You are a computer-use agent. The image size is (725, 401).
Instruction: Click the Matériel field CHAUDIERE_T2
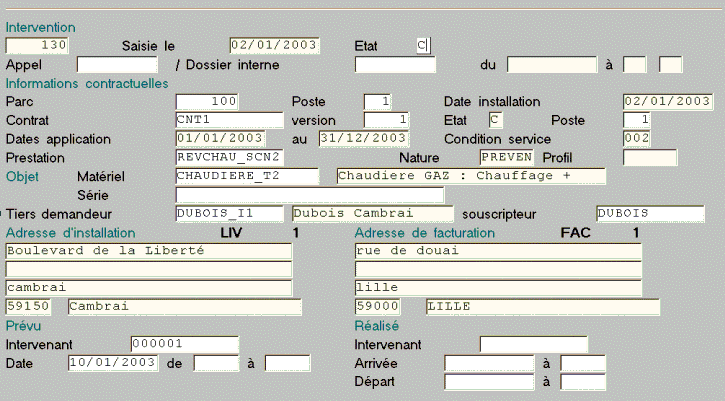(247, 176)
